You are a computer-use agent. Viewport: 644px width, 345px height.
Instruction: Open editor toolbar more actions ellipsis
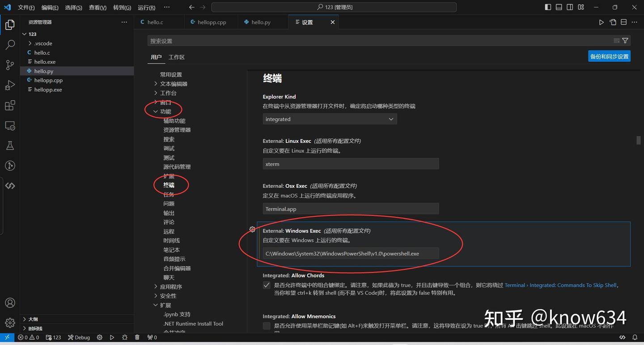point(635,22)
